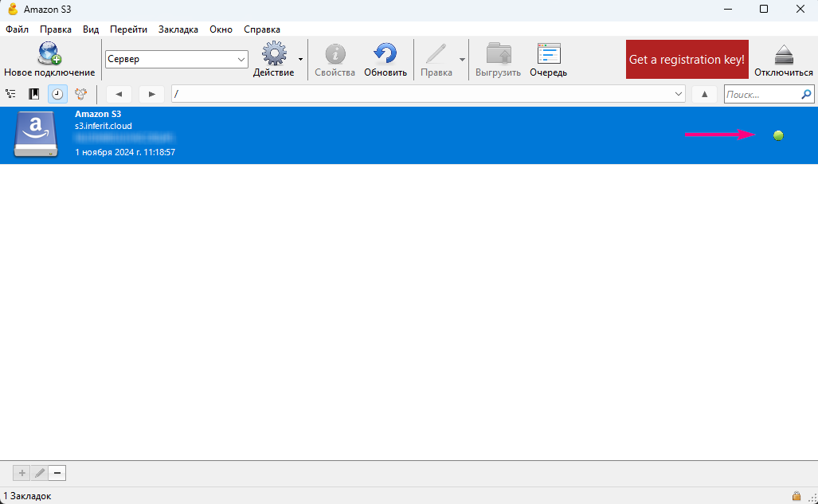Image resolution: width=818 pixels, height=504 pixels.
Task: Open the Правка pencil editor
Action: 436,59
